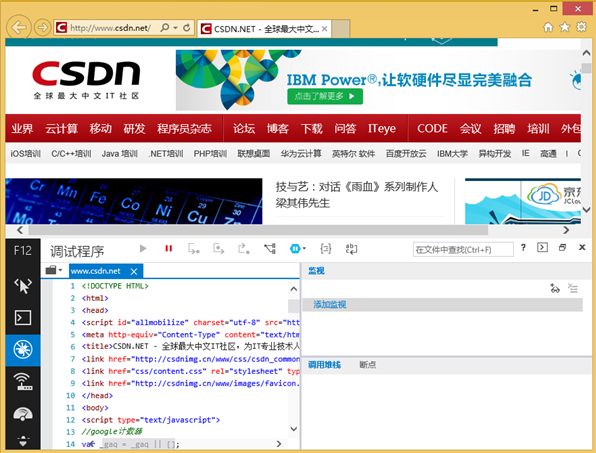Select the DOM Explorer pointer tool
This screenshot has width=596, height=453.
tap(23, 285)
